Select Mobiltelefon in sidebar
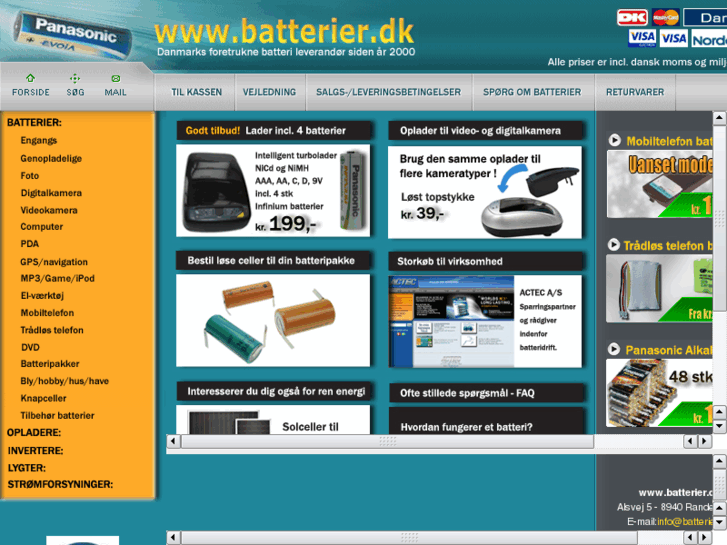 pyautogui.click(x=47, y=313)
